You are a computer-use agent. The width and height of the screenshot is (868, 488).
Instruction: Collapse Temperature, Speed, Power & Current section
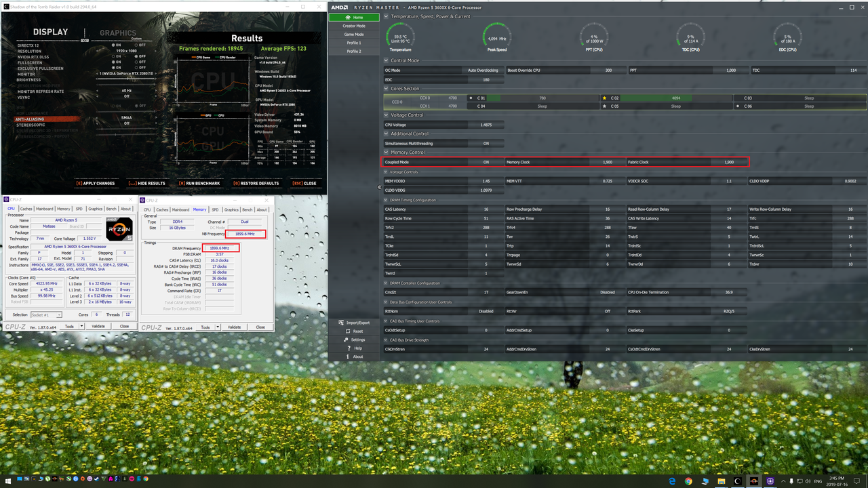(387, 16)
